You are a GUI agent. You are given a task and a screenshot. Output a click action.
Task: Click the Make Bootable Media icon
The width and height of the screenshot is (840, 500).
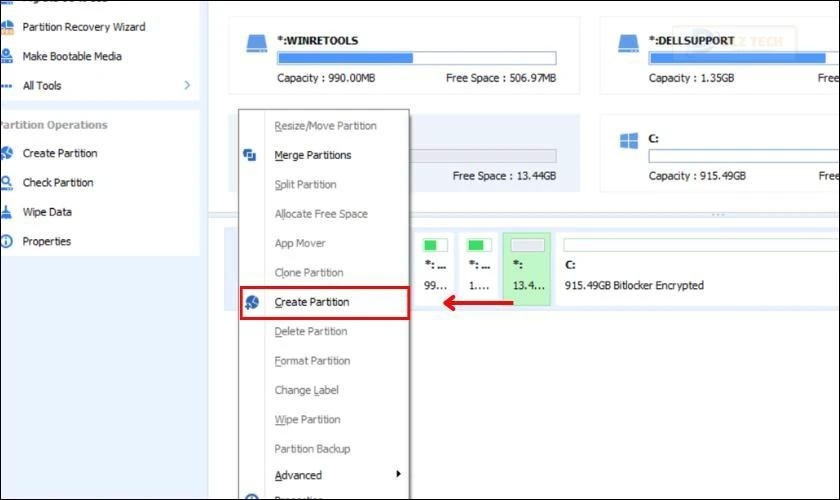tap(6, 56)
